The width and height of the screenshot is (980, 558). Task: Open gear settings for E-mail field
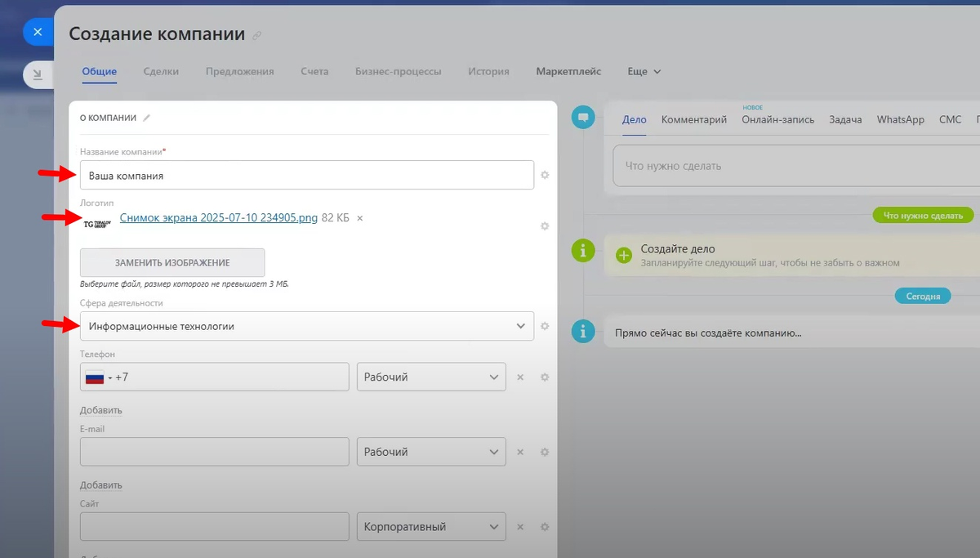point(545,452)
